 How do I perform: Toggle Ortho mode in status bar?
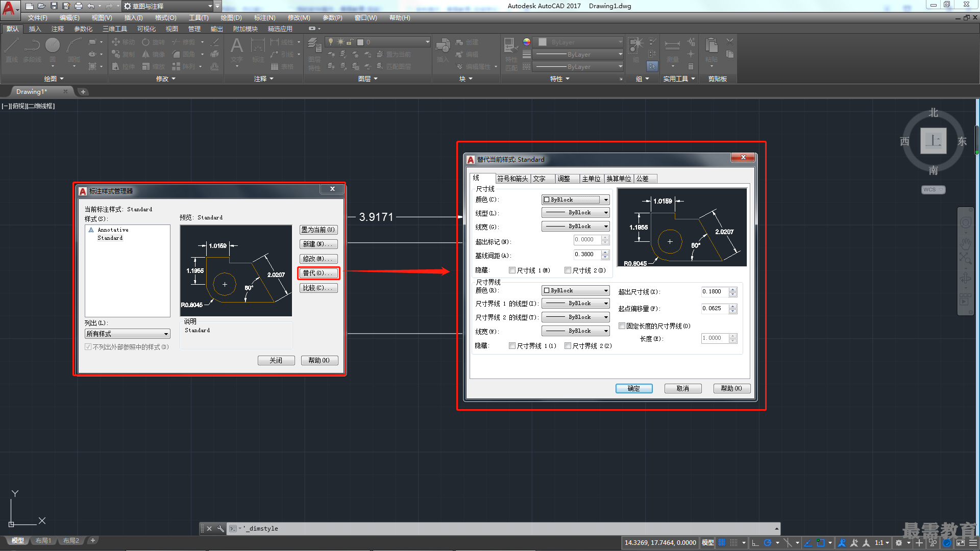(x=755, y=543)
